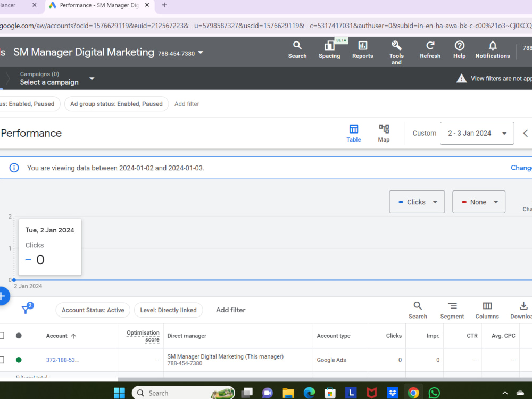Click the horizontal scrollbar below the table
532x399 pixels.
coord(325,379)
